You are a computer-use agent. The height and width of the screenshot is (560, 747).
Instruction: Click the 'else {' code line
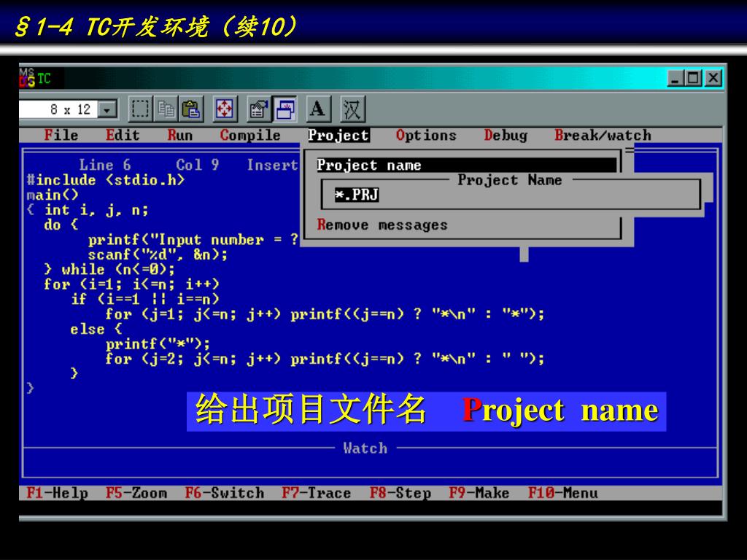coord(96,329)
